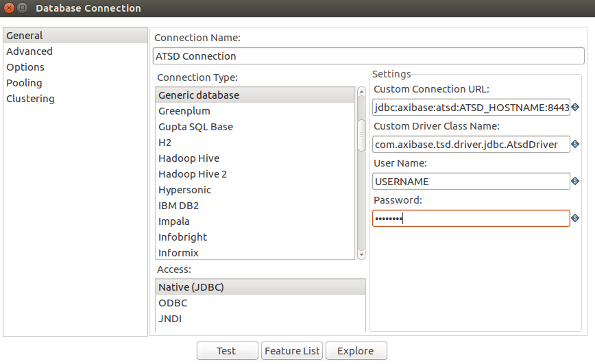Click variable icon beside Custom Driver Class Name
Viewport: 595px width, 364px height.
[575, 144]
